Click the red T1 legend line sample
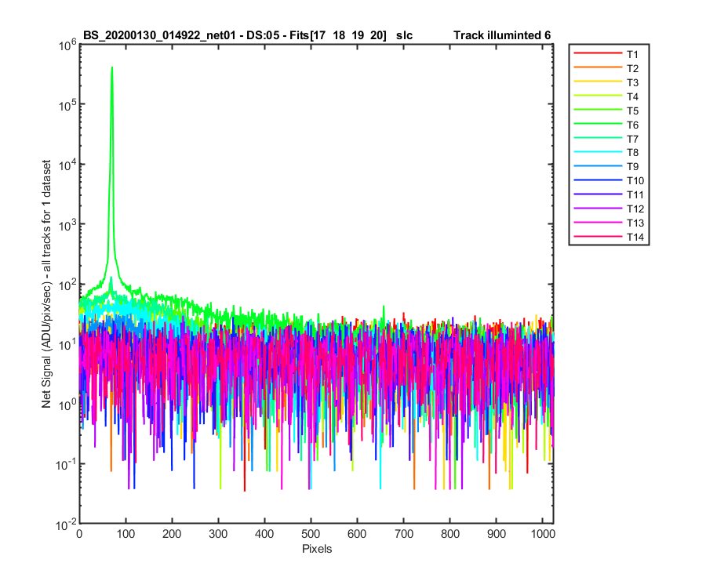 point(598,53)
